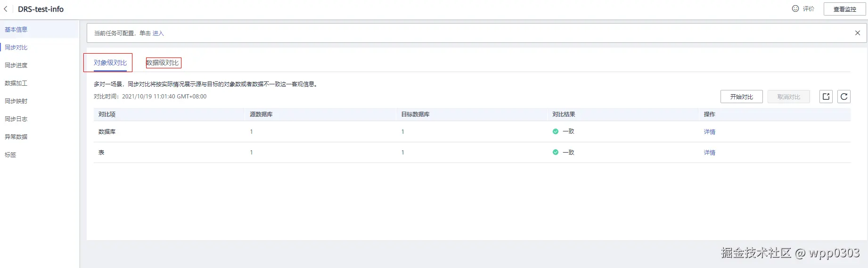Switch to the 数据级对比 tab

[x=163, y=63]
